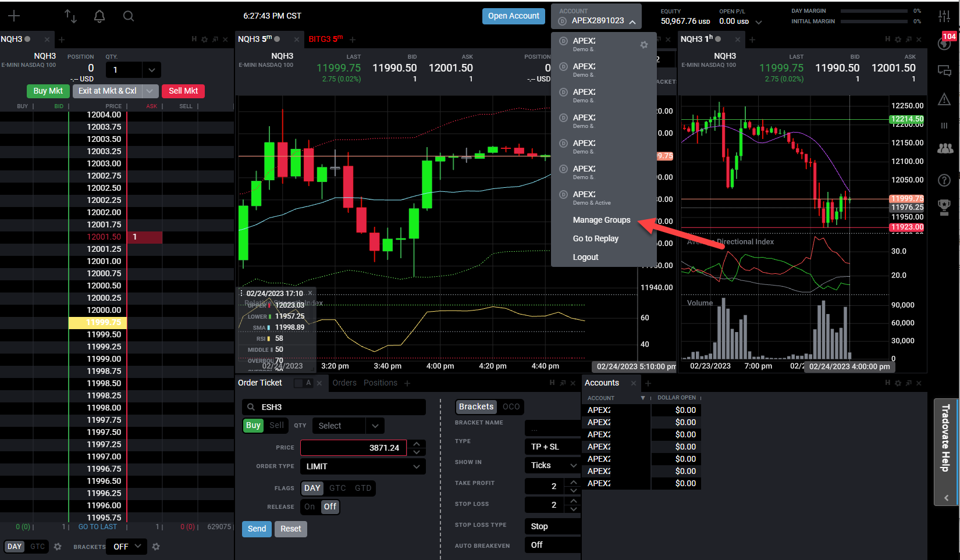960x560 pixels.
Task: Switch to the BITG3 5m chart tab
Action: [326, 39]
